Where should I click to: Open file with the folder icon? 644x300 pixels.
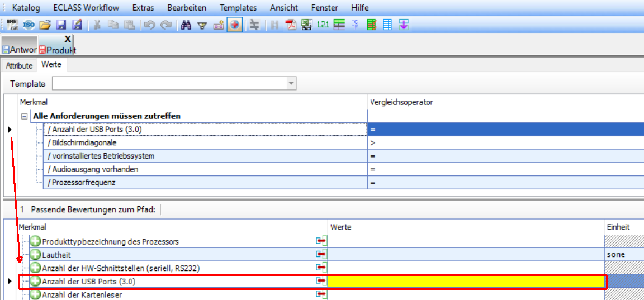point(45,25)
